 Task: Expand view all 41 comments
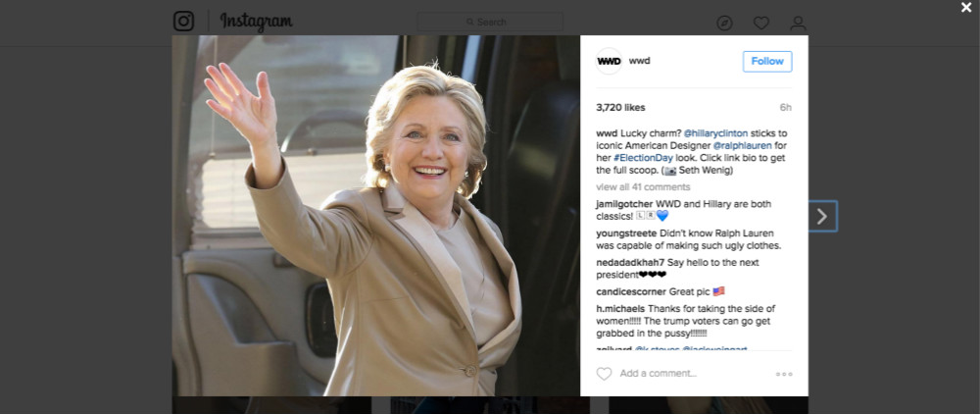click(x=643, y=187)
